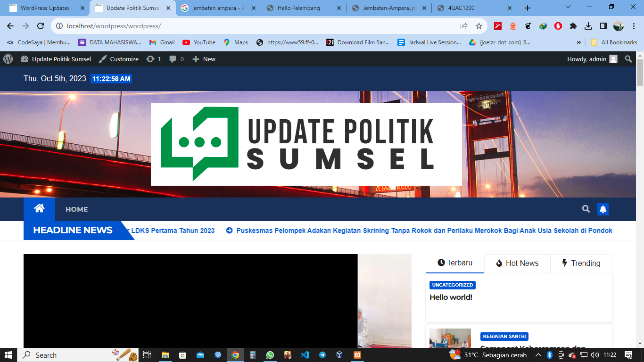The height and width of the screenshot is (362, 644).
Task: Open YouTube bookmark
Action: (x=199, y=42)
